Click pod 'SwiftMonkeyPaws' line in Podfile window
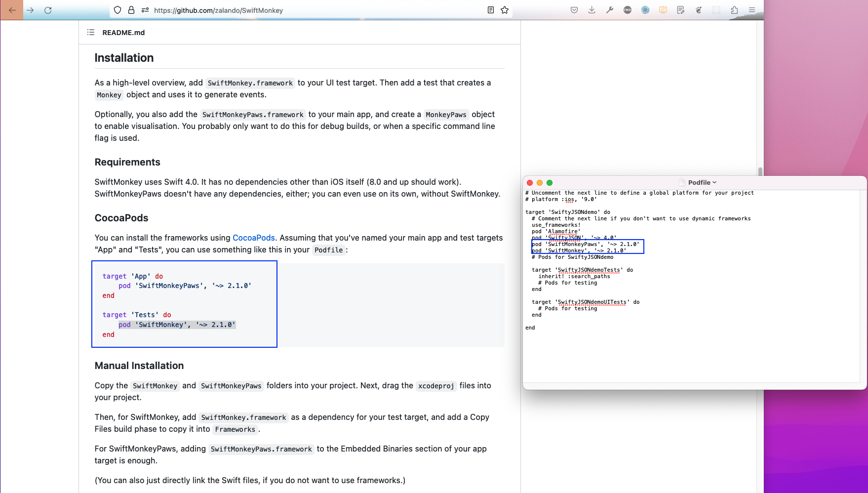This screenshot has height=493, width=868. [x=585, y=244]
